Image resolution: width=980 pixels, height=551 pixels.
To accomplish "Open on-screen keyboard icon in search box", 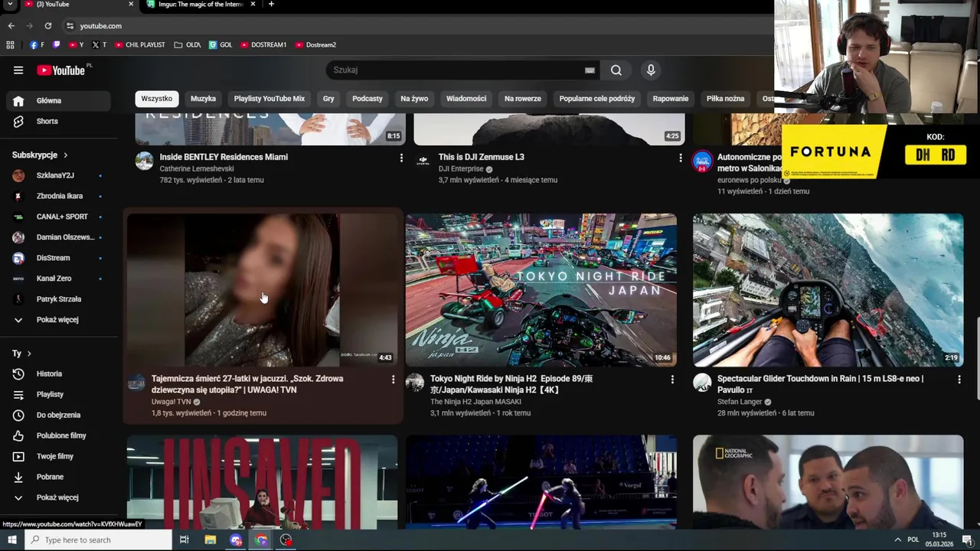I will pyautogui.click(x=590, y=70).
